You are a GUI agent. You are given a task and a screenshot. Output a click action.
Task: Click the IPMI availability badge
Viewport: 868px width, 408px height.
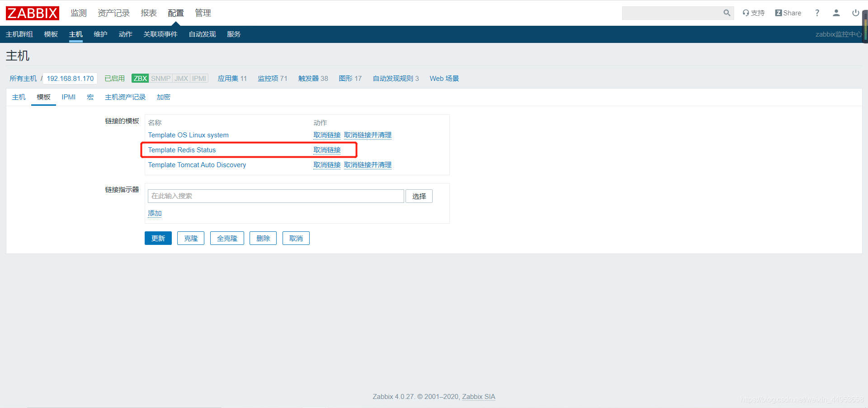199,79
